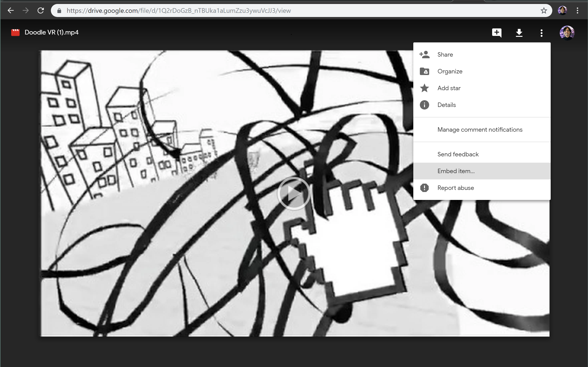Click the browser forward arrow
This screenshot has width=588, height=367.
[25, 10]
